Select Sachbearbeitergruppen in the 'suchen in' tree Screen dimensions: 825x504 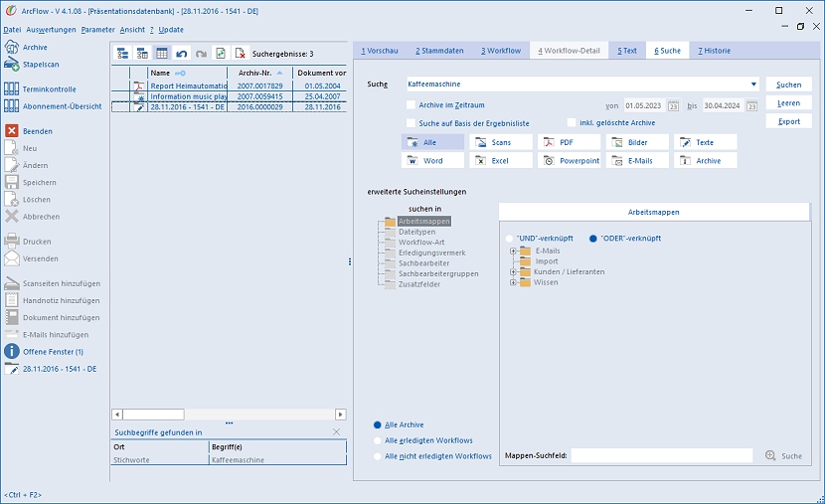tap(438, 273)
